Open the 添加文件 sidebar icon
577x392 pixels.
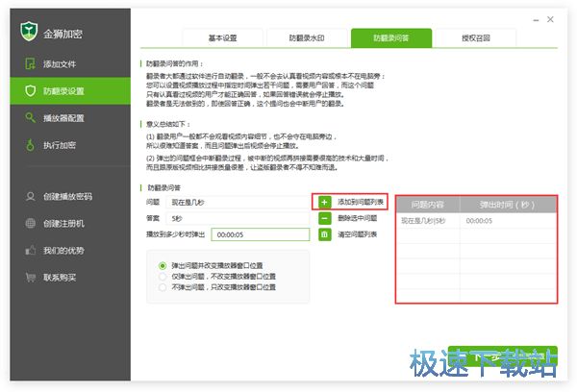pyautogui.click(x=30, y=63)
